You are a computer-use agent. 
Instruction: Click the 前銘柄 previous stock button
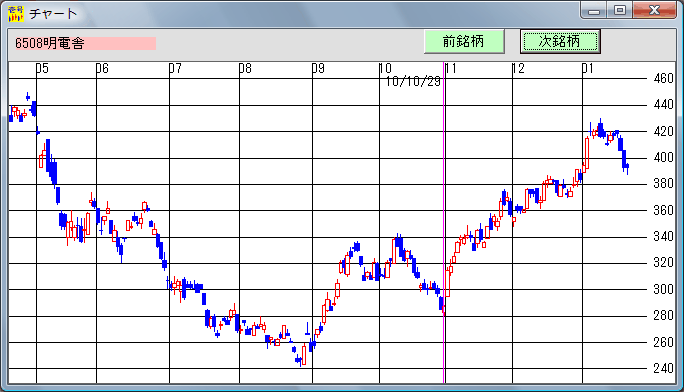pos(464,41)
